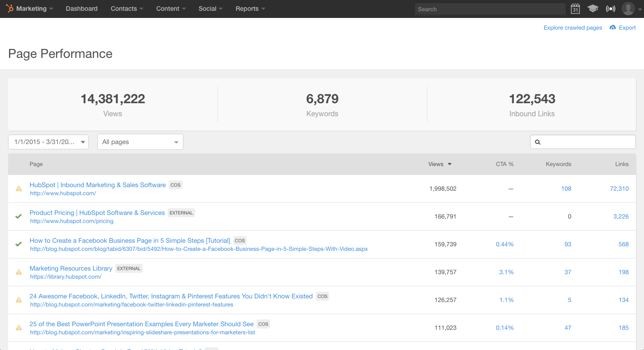Viewport: 644px width, 350px height.
Task: Sort by the Views column header
Action: pos(440,164)
